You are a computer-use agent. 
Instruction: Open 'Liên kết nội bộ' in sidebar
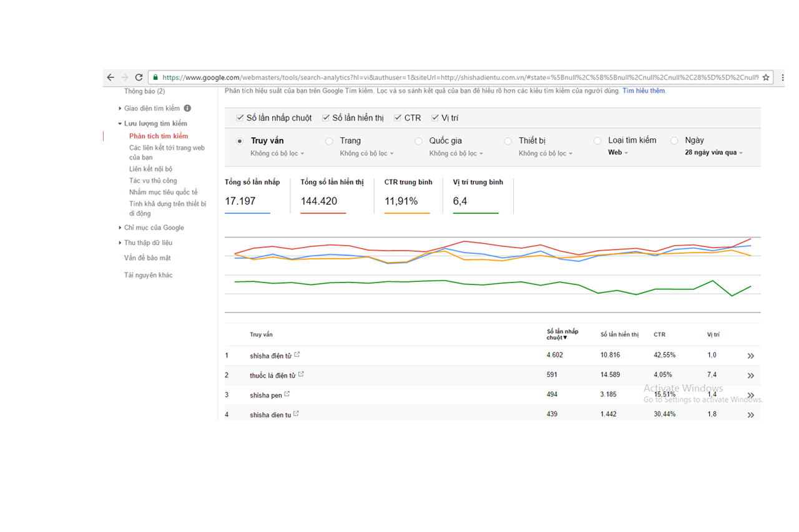150,169
